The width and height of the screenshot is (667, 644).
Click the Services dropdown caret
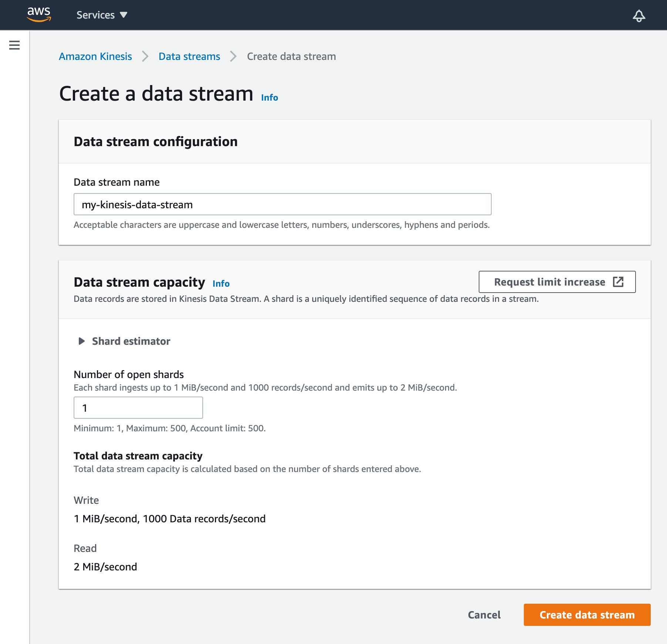click(x=124, y=15)
